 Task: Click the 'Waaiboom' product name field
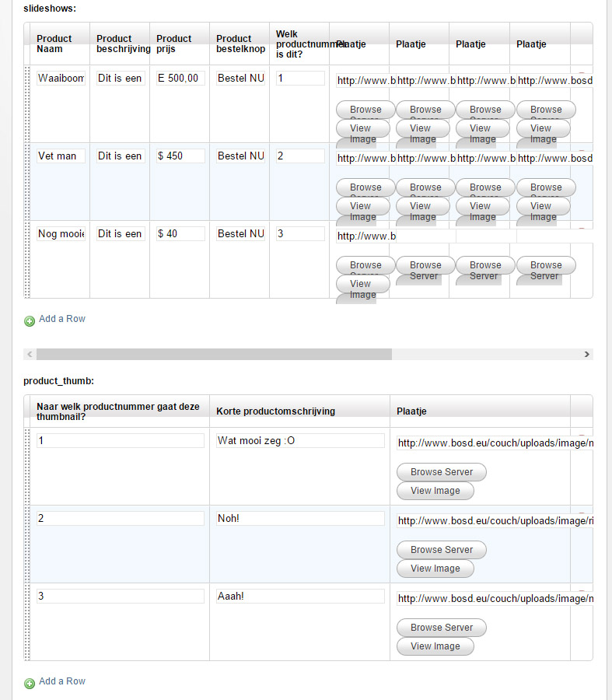[x=61, y=78]
